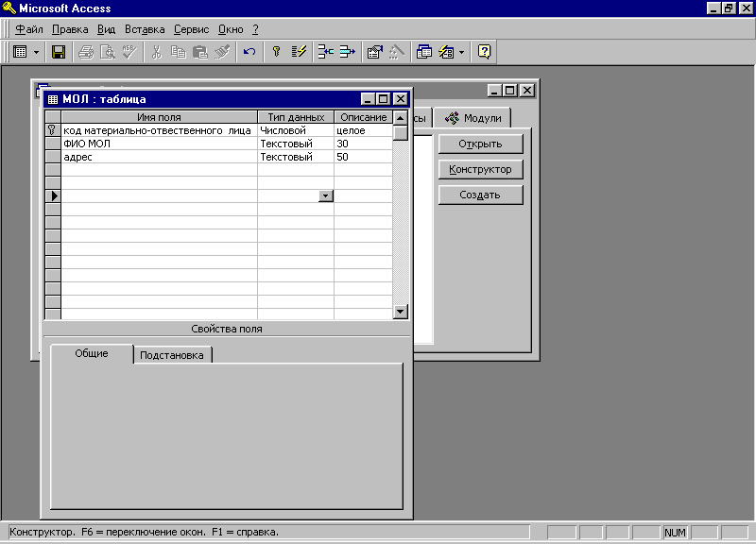Undo the last action

(249, 52)
